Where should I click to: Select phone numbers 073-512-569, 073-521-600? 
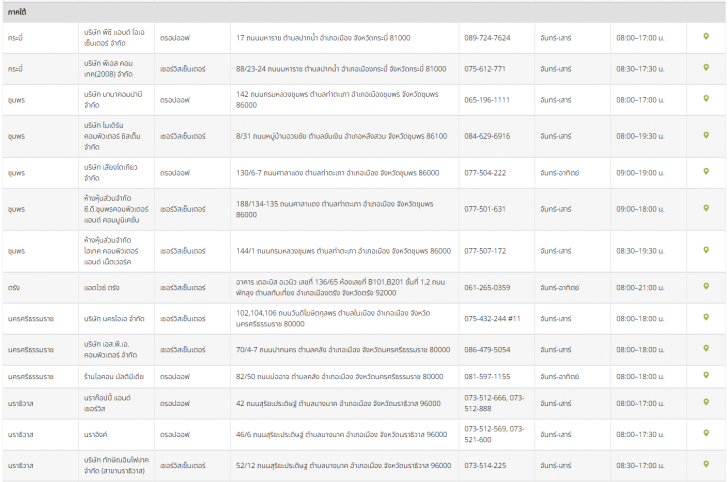click(494, 435)
